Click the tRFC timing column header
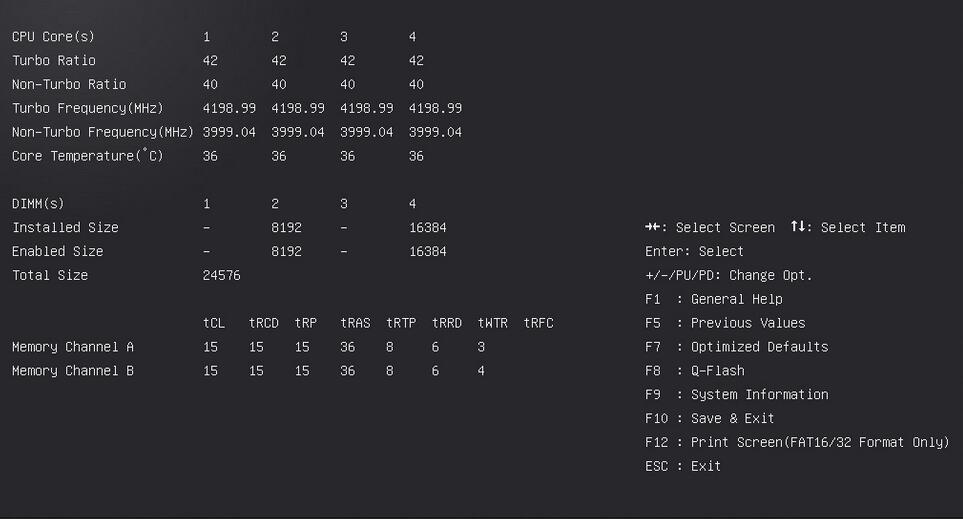Viewport: 963px width, 519px height. tap(538, 323)
